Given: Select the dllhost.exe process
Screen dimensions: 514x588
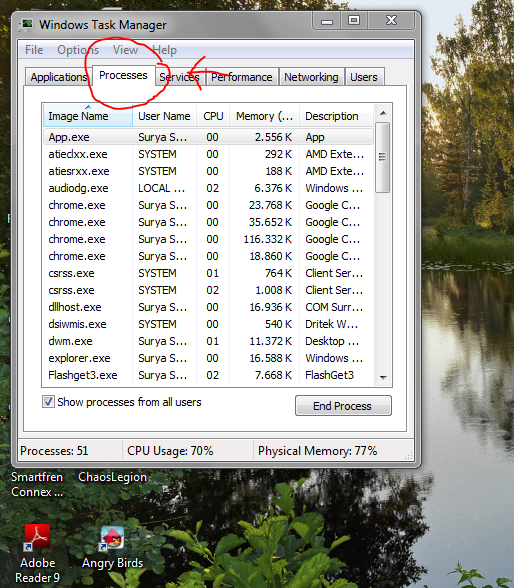Looking at the screenshot, I should [208, 307].
